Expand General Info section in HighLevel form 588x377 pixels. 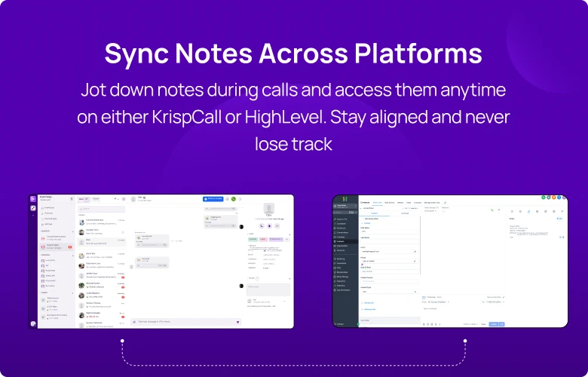coord(368,302)
